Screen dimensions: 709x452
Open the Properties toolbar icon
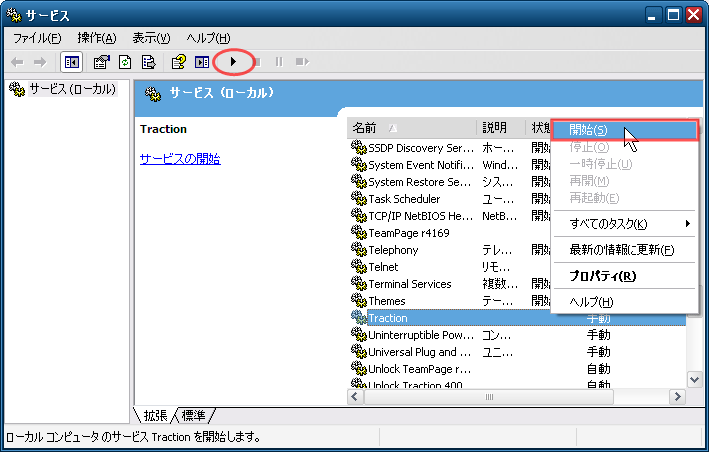pyautogui.click(x=102, y=62)
